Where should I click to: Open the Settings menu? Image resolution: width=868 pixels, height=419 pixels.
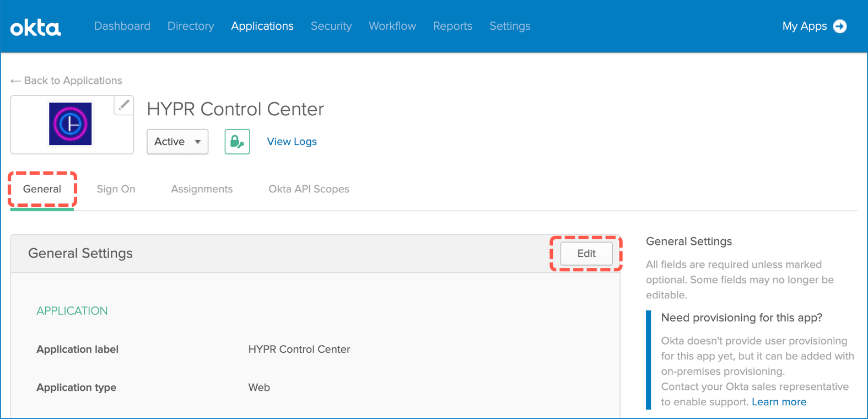[x=510, y=26]
